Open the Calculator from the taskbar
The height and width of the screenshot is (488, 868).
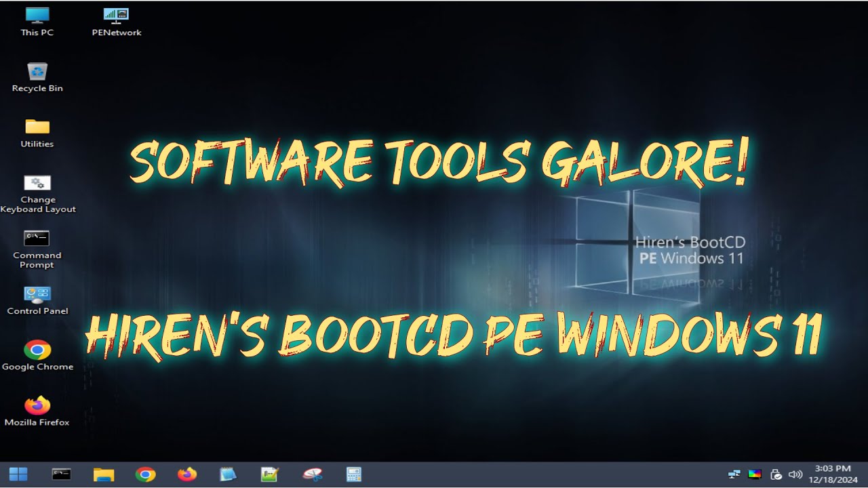tap(354, 474)
